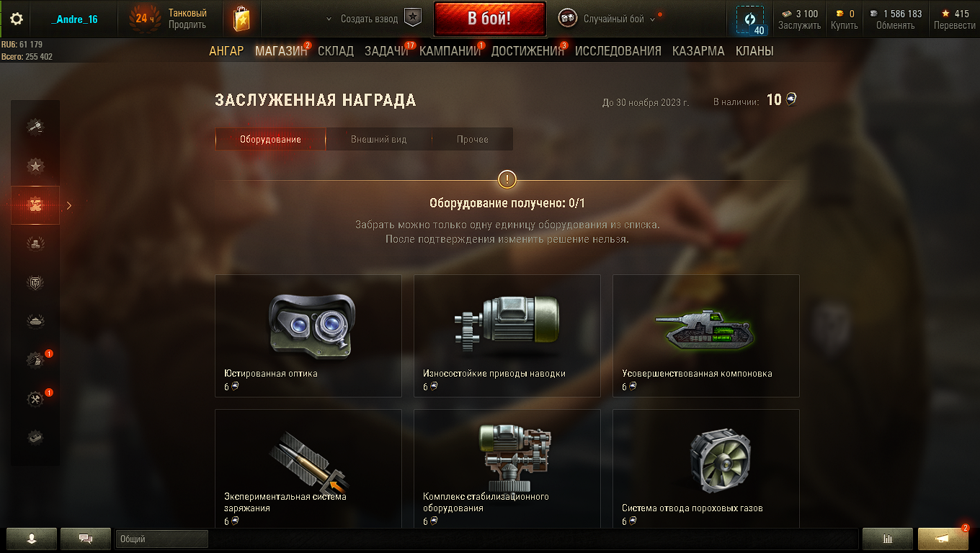
Task: Click the hammer icon in left sidebar
Action: pos(35,127)
